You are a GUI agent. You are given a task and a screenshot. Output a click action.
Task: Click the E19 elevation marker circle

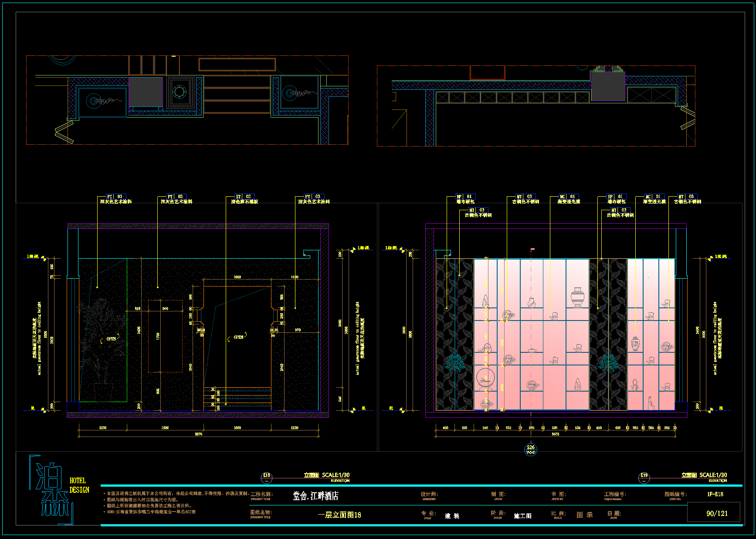tap(644, 478)
